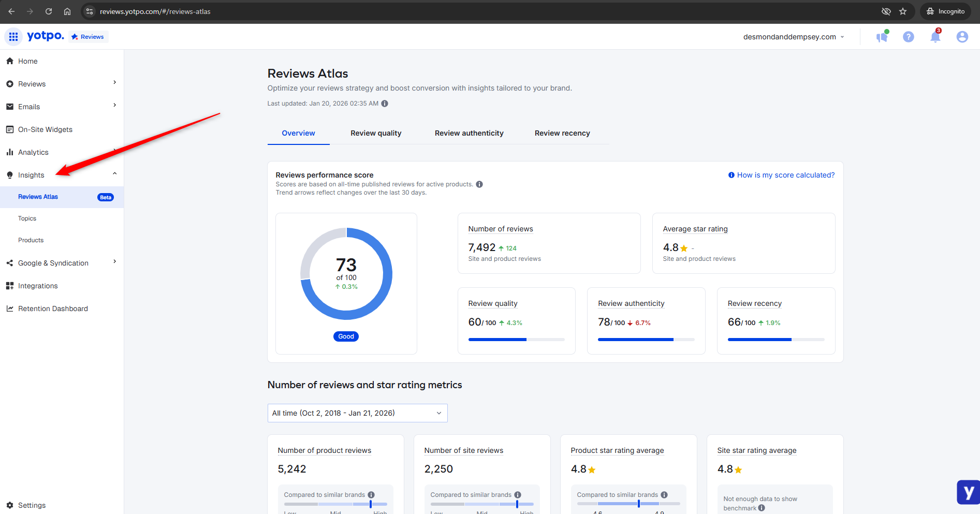Click the Review quality 60/100 score card
Viewport: 980px width, 514px height.
tap(517, 321)
